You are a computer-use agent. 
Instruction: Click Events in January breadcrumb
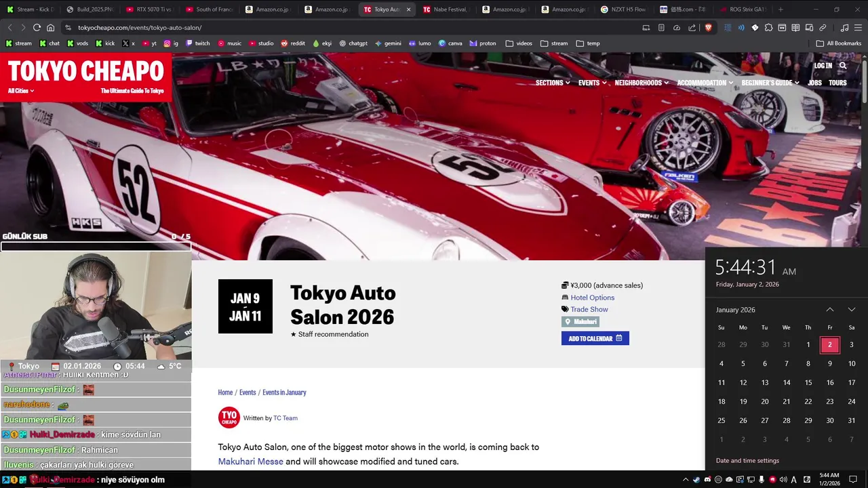tap(284, 392)
